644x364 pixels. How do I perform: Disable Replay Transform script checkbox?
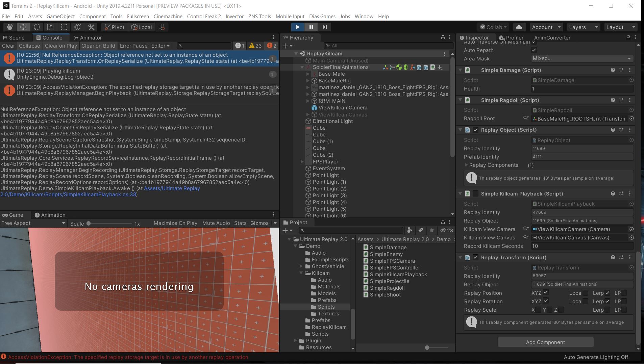(476, 257)
